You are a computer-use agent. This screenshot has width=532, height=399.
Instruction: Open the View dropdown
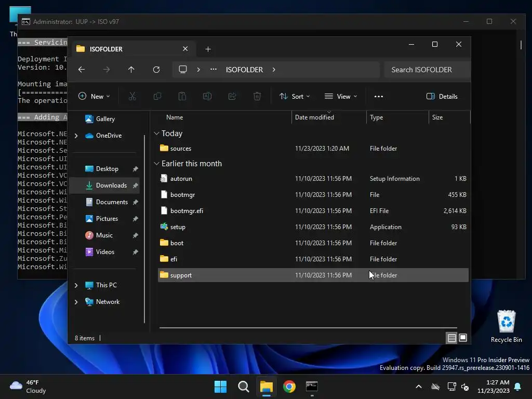tap(341, 96)
